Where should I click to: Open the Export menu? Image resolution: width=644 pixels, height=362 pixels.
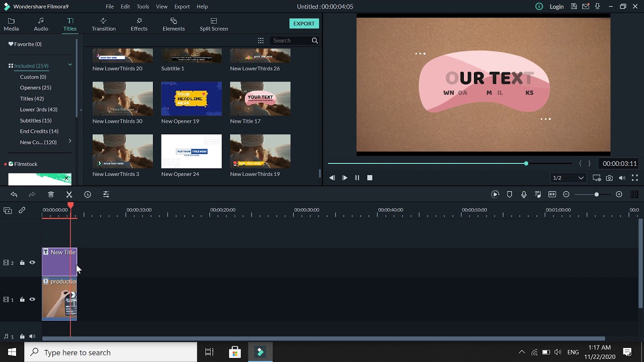click(x=182, y=7)
